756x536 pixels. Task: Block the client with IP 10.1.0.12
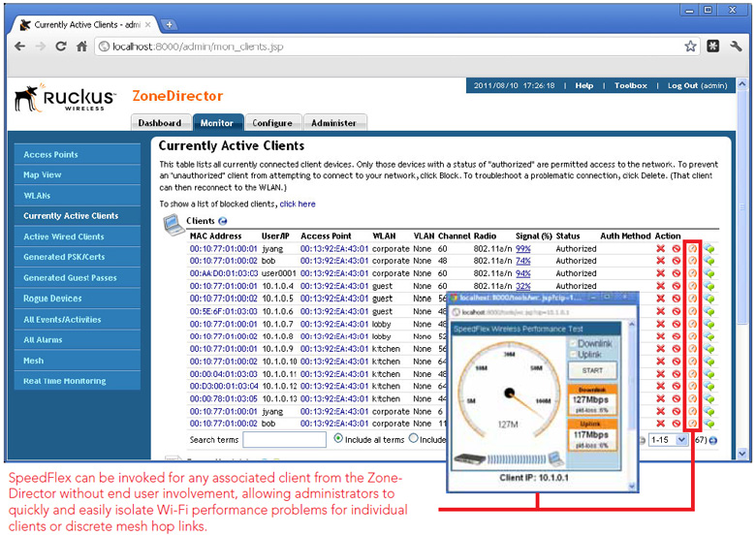click(676, 386)
